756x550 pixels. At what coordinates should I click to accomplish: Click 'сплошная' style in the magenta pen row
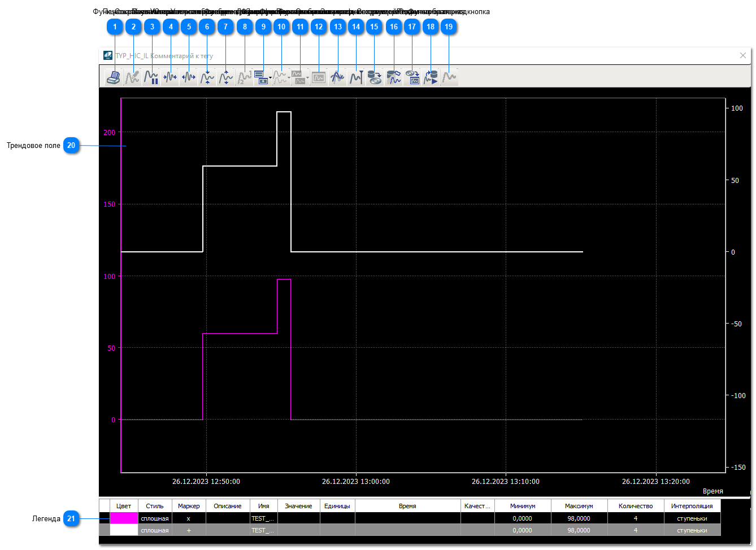click(x=155, y=518)
